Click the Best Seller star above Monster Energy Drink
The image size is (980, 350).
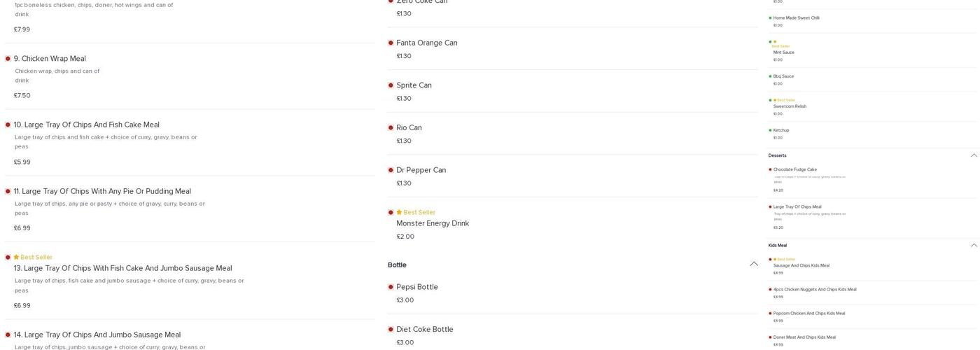(x=399, y=212)
